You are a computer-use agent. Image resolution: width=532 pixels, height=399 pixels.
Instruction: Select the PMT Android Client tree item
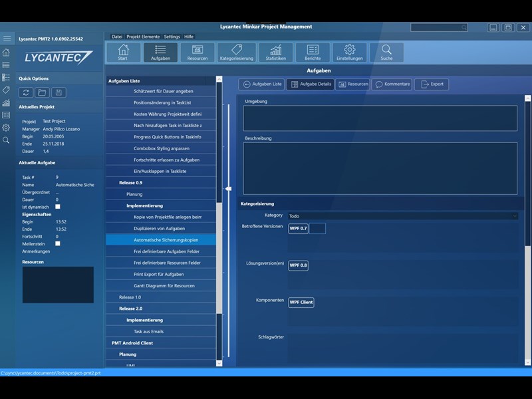click(161, 343)
